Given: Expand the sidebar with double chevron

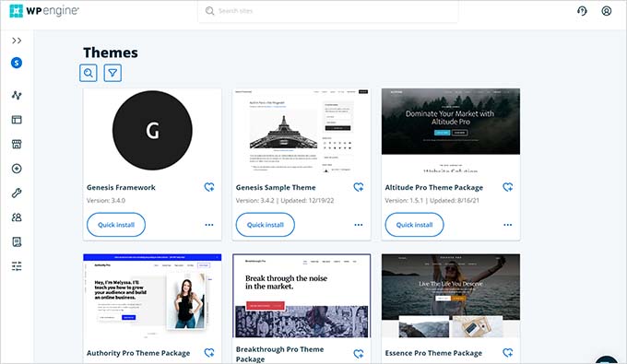Looking at the screenshot, I should [x=17, y=41].
